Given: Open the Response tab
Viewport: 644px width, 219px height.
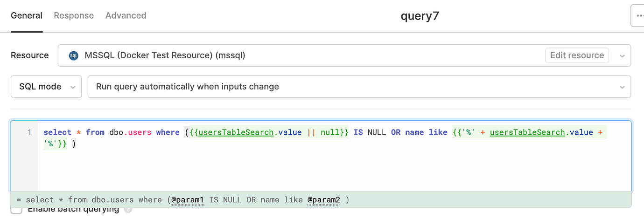Looking at the screenshot, I should click(x=74, y=15).
